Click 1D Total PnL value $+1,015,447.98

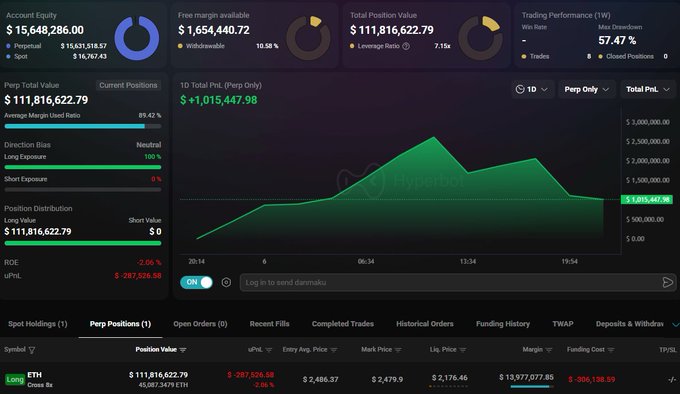click(219, 100)
